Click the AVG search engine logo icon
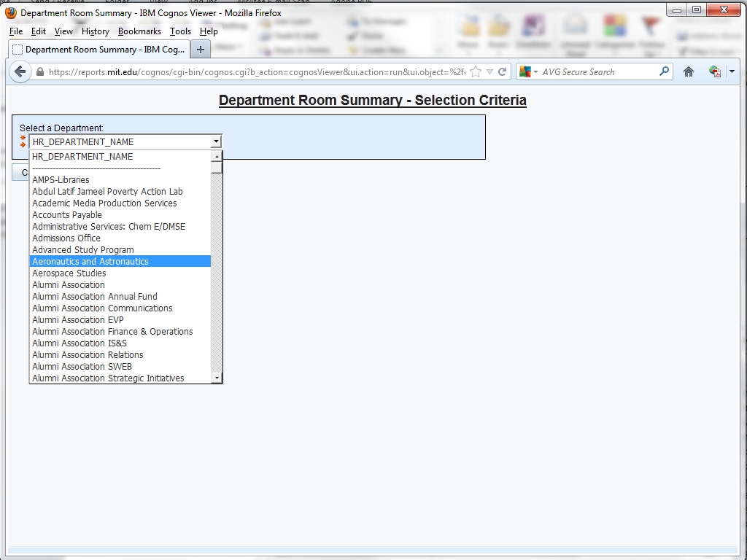This screenshot has height=560, width=747. (x=525, y=71)
